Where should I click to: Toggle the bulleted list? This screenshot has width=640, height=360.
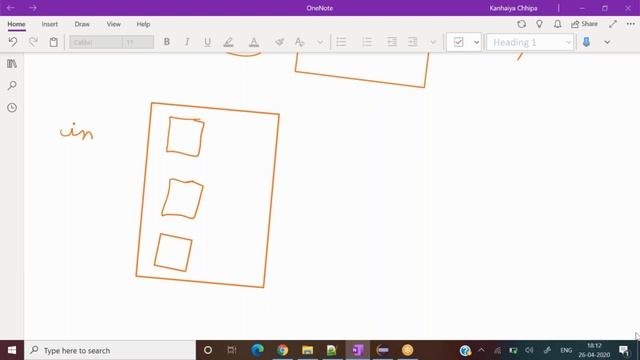click(341, 42)
